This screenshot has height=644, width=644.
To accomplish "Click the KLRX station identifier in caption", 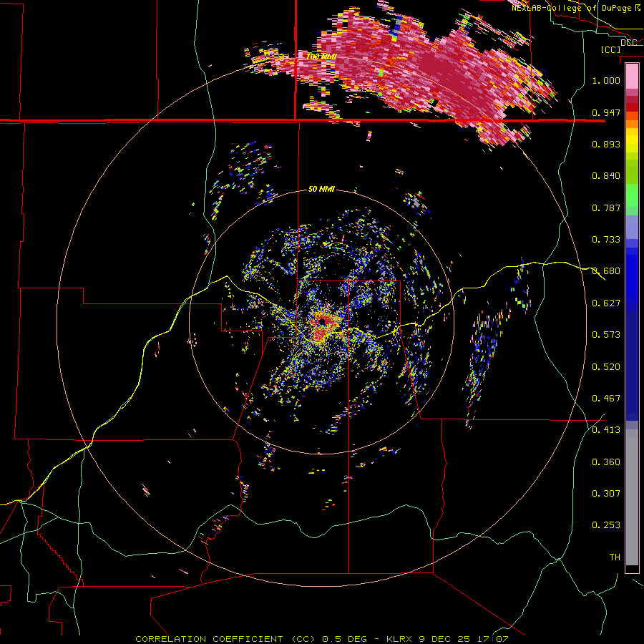I will click(x=401, y=639).
